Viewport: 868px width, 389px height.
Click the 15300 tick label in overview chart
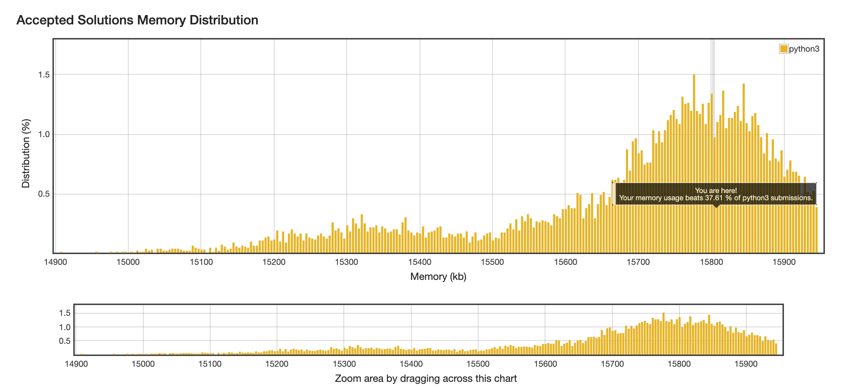coord(344,364)
